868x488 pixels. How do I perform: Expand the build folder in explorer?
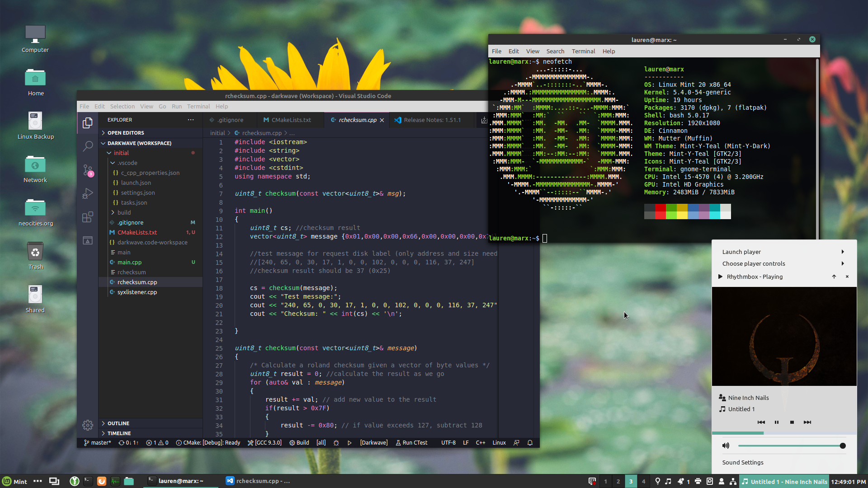124,212
